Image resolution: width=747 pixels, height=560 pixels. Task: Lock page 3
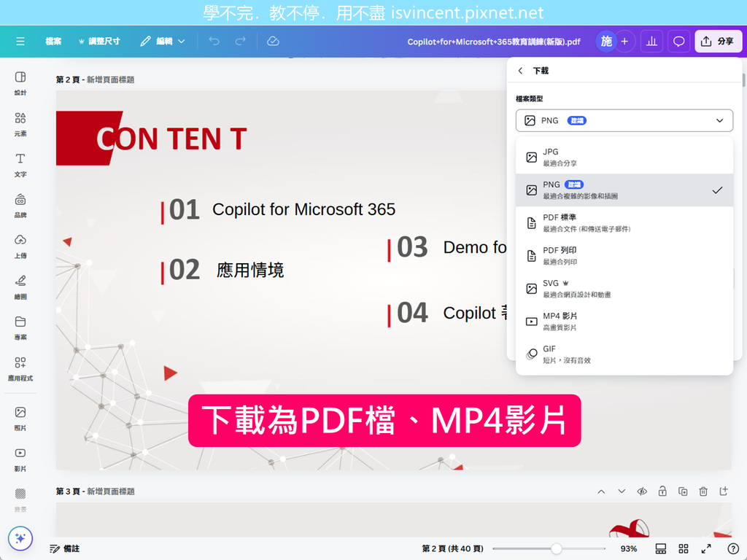(x=662, y=491)
